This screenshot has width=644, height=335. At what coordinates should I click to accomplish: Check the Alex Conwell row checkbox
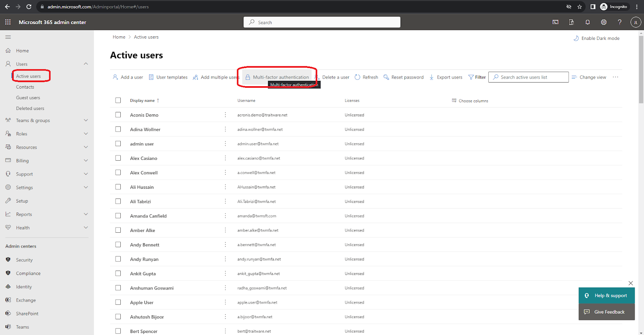(118, 172)
